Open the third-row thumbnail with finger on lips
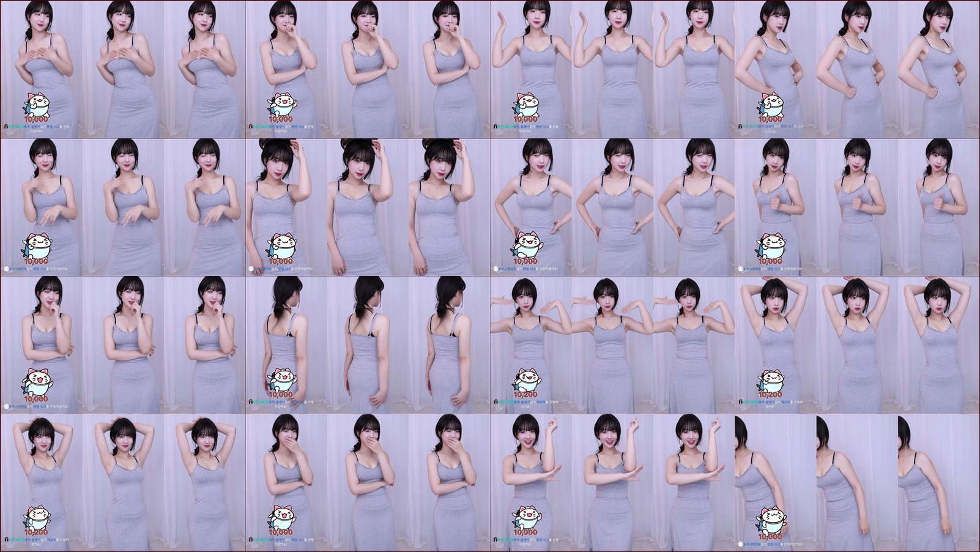980x552 pixels. (123, 345)
